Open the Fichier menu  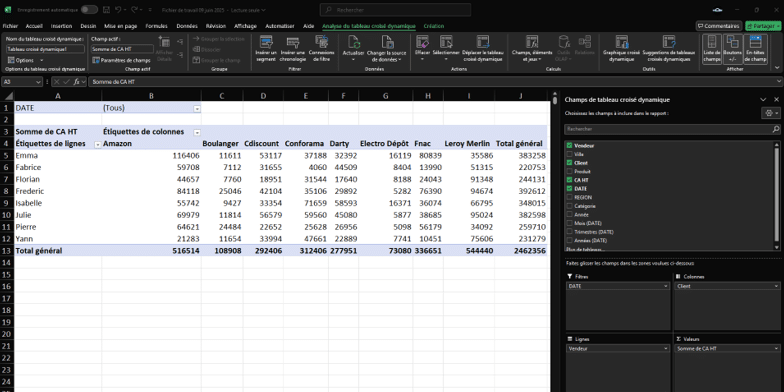pyautogui.click(x=10, y=26)
